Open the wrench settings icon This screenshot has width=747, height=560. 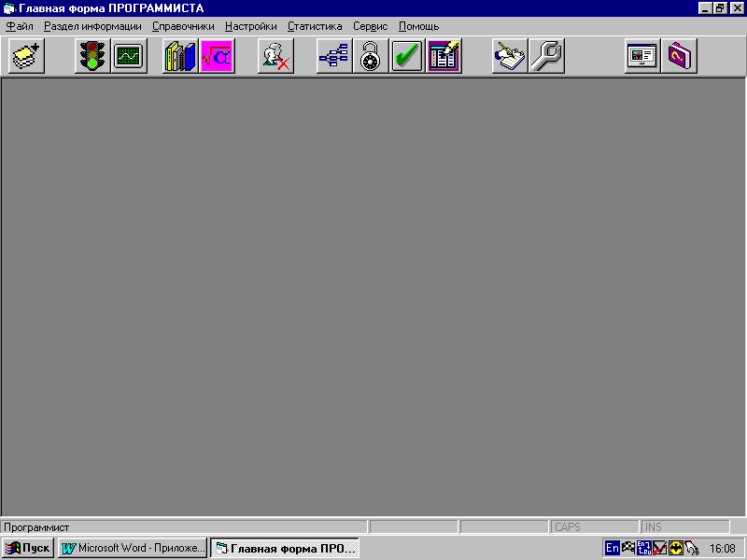click(546, 56)
